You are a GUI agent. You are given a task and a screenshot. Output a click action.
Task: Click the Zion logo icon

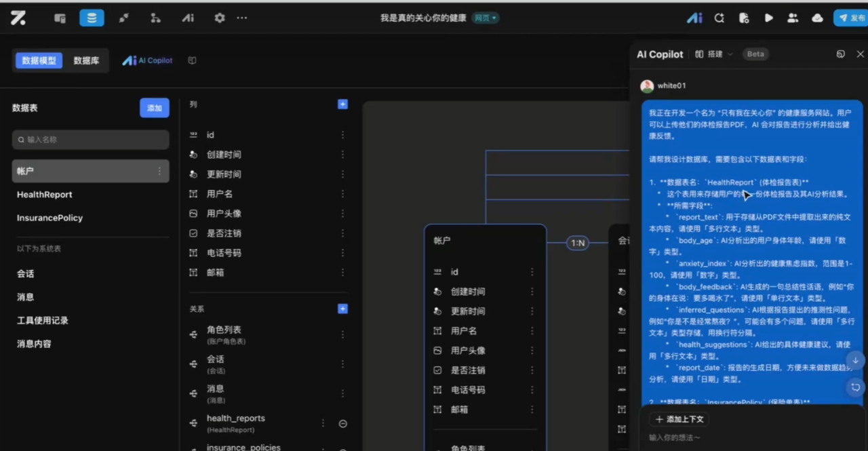(x=18, y=18)
